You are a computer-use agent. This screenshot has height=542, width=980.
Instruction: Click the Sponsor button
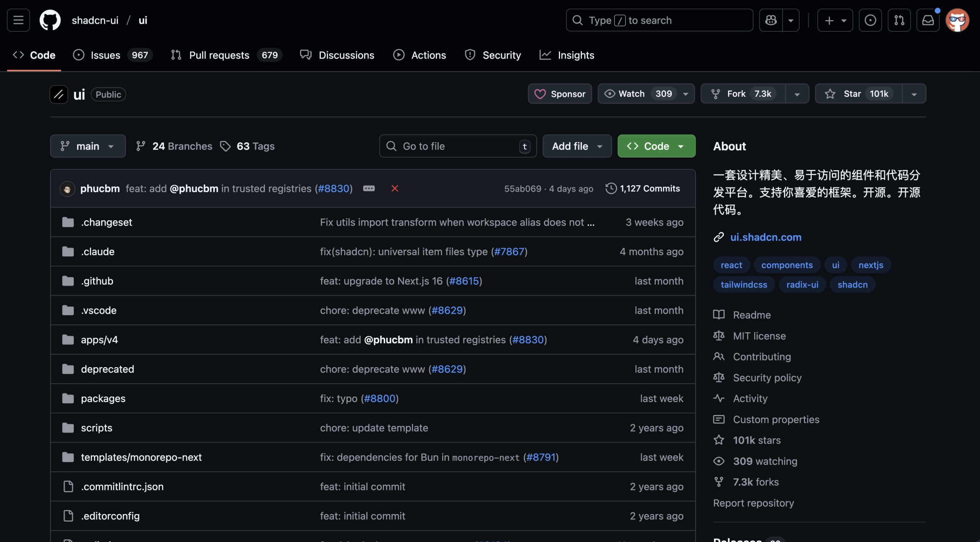click(559, 94)
